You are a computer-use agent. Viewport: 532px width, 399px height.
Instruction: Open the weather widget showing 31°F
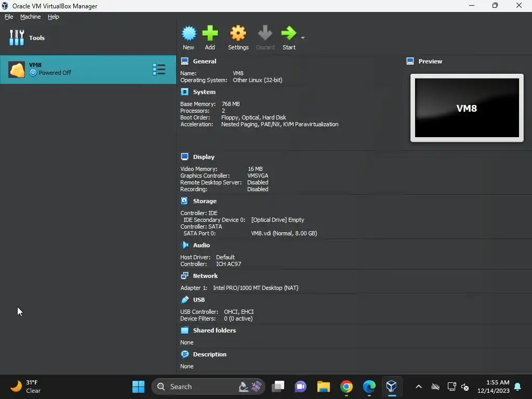[25, 387]
